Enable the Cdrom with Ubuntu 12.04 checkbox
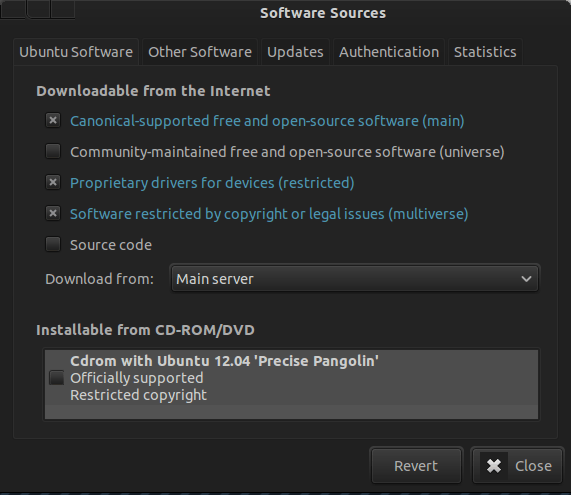This screenshot has width=571, height=495. (x=56, y=378)
